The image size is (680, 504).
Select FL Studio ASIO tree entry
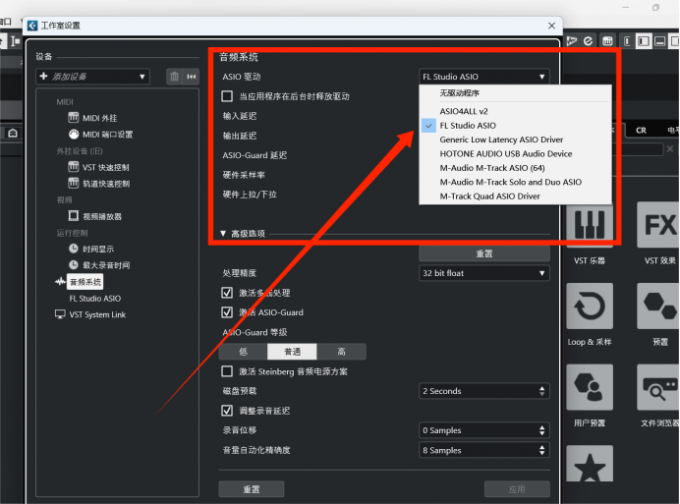[95, 298]
